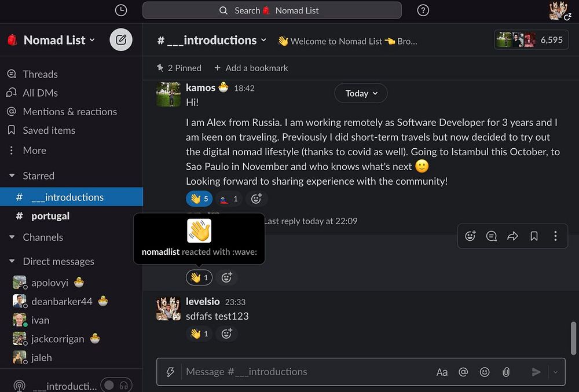
Task: Toggle text formatting with Aa icon
Action: pos(442,372)
